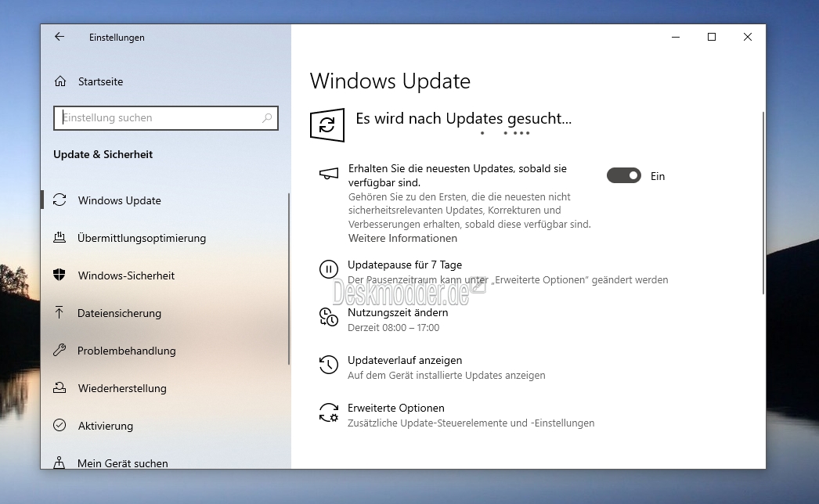Click the history icon for Updateverlauf

point(329,365)
